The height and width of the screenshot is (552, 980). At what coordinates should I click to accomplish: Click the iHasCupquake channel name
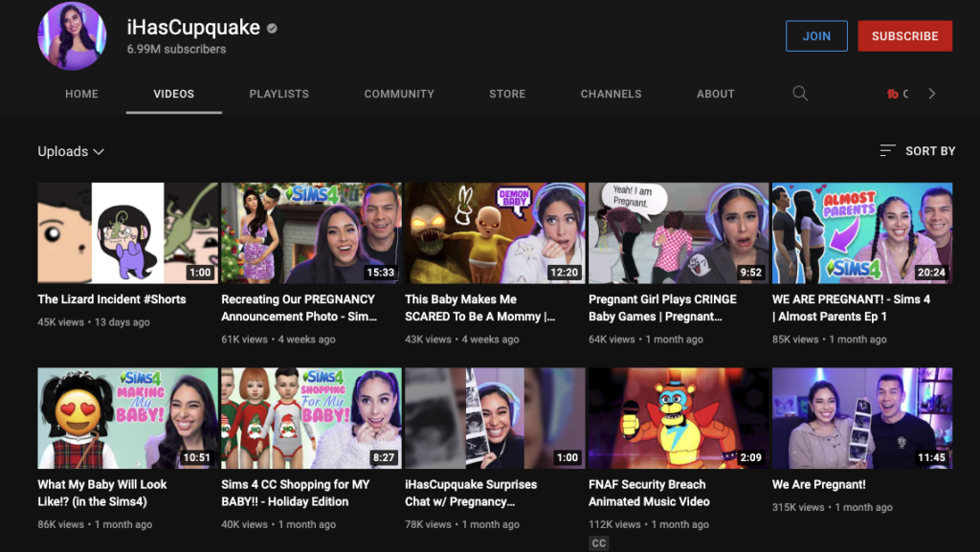(193, 28)
